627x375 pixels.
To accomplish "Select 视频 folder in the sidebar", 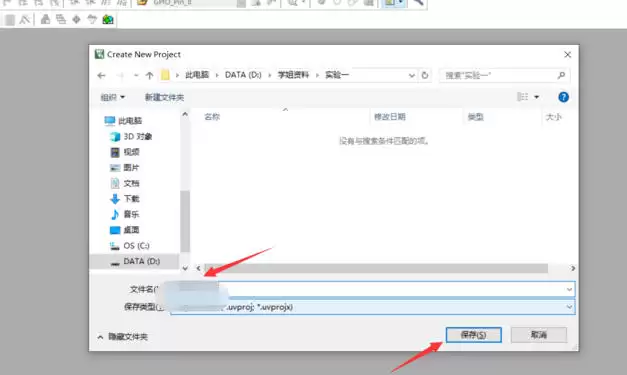I will (131, 152).
